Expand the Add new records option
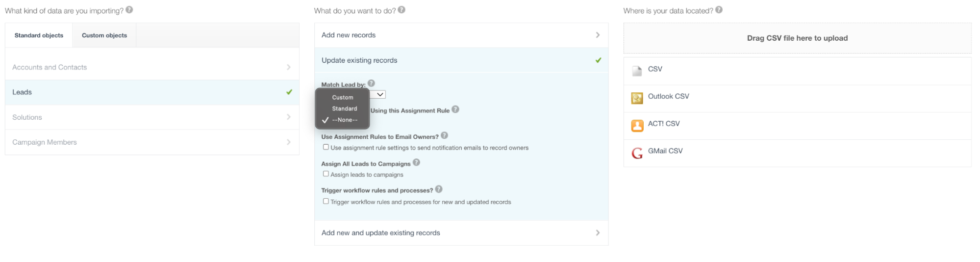Image resolution: width=980 pixels, height=262 pixels. (461, 35)
